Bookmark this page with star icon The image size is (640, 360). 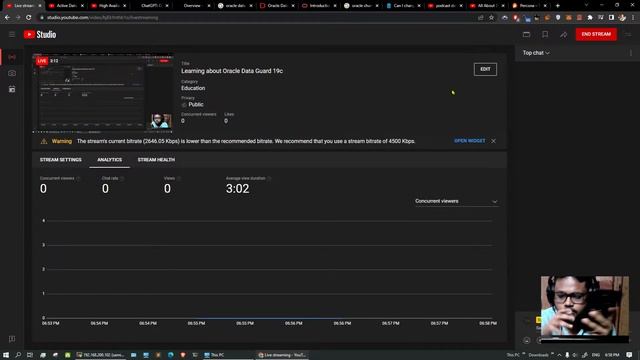coord(491,18)
